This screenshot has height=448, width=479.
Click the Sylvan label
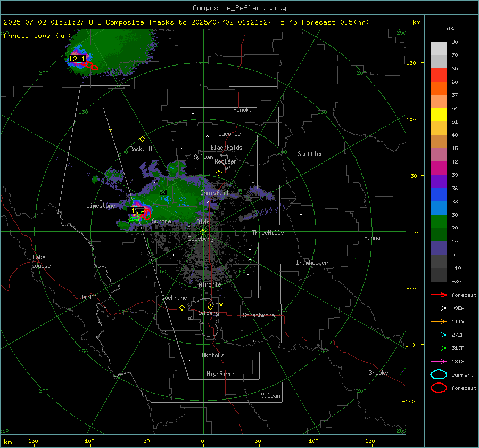pyautogui.click(x=203, y=157)
